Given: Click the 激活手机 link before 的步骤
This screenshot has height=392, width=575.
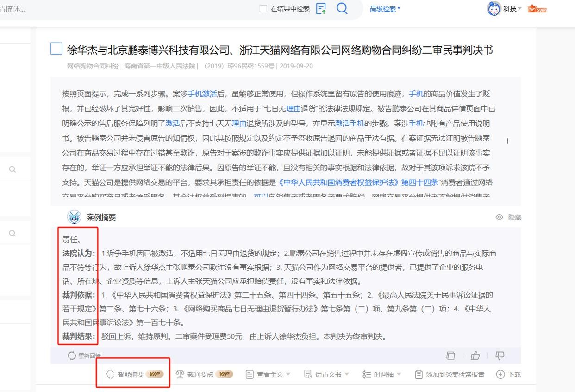Looking at the screenshot, I should tap(350, 124).
